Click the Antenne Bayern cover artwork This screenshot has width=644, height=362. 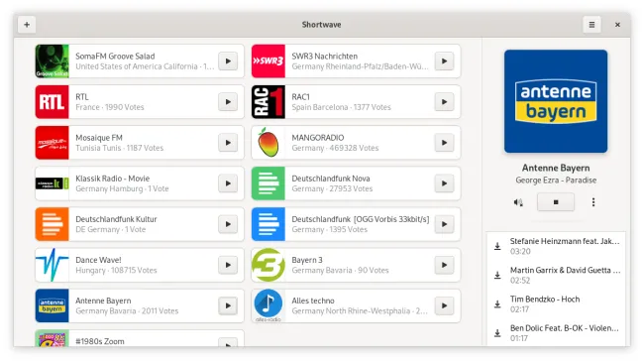pos(556,101)
